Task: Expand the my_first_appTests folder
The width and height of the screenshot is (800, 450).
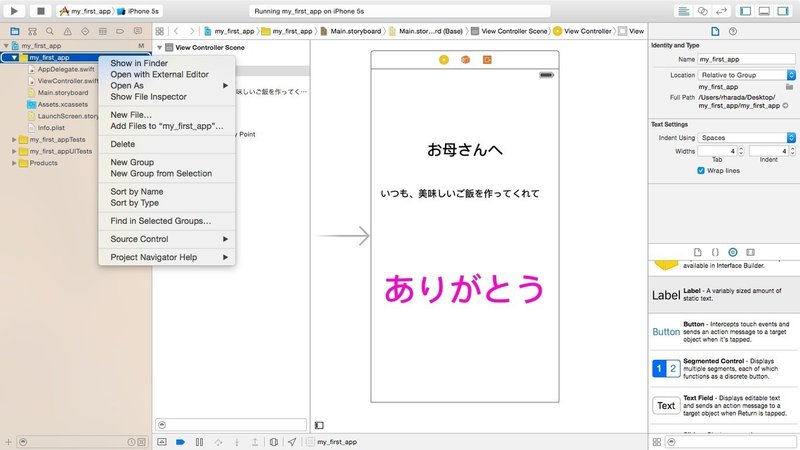Action: pos(14,139)
